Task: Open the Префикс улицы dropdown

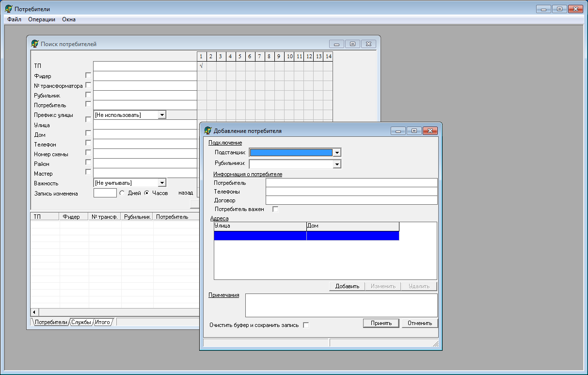Action: [162, 115]
